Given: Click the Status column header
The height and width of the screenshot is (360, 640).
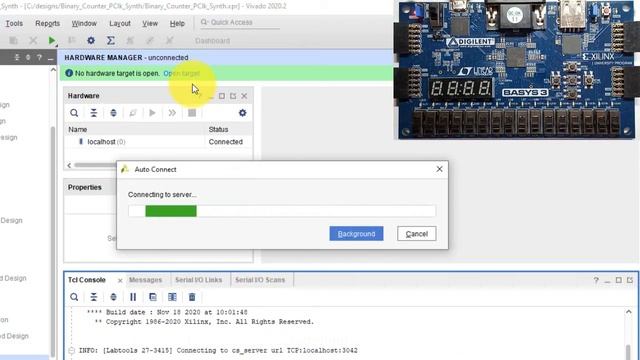Looking at the screenshot, I should click(218, 129).
